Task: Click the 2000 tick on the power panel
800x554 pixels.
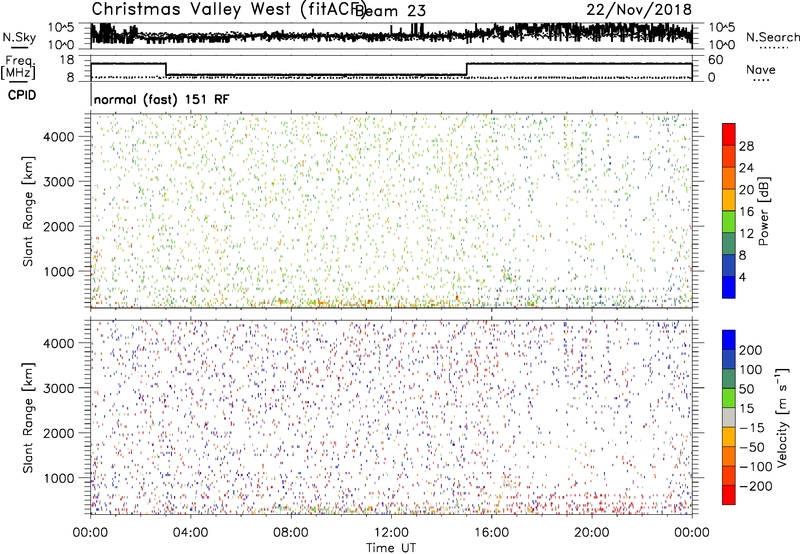Action: (x=59, y=226)
